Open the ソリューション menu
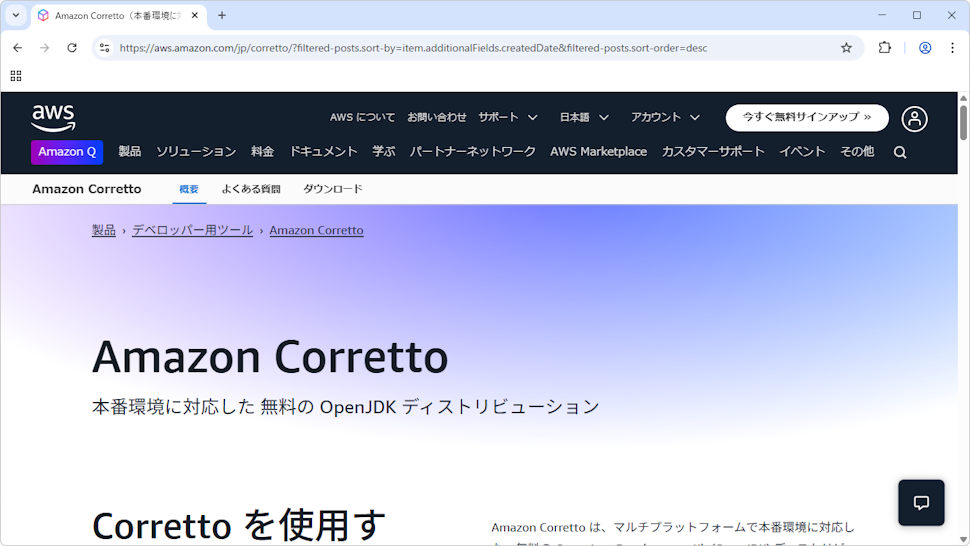The image size is (970, 546). pyautogui.click(x=196, y=151)
